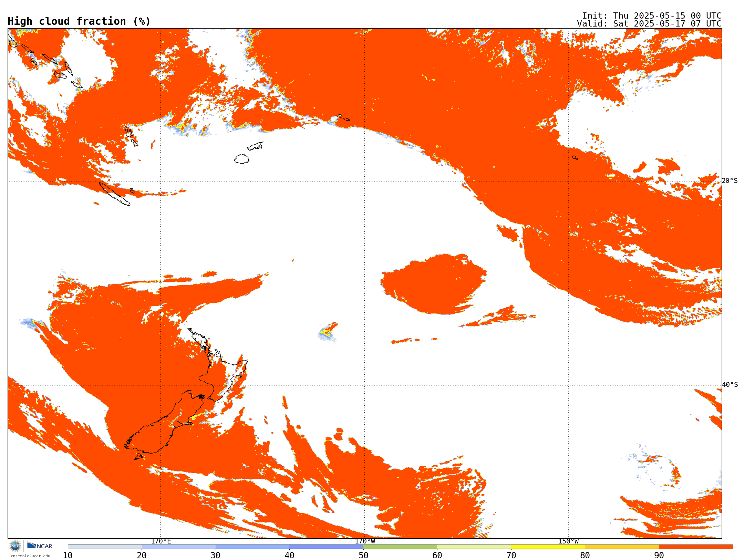Image resolution: width=744 pixels, height=560 pixels.
Task: Open the ensemble.ucar.edu link text
Action: [30, 556]
